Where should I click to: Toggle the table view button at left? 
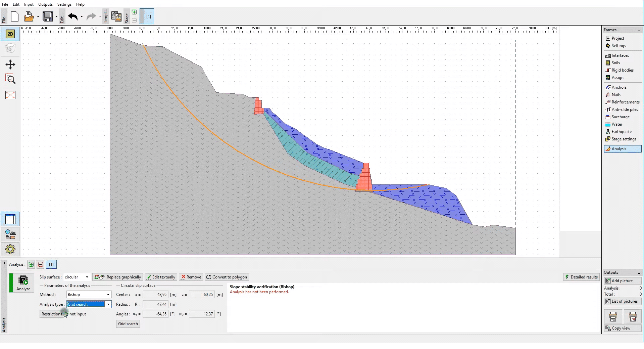click(x=10, y=219)
